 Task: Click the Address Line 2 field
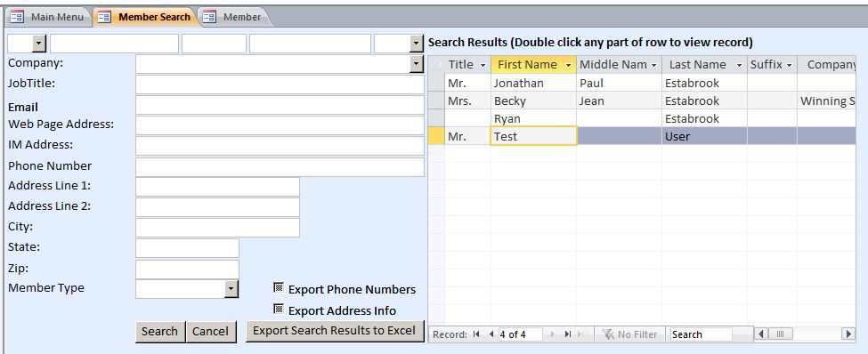point(217,207)
